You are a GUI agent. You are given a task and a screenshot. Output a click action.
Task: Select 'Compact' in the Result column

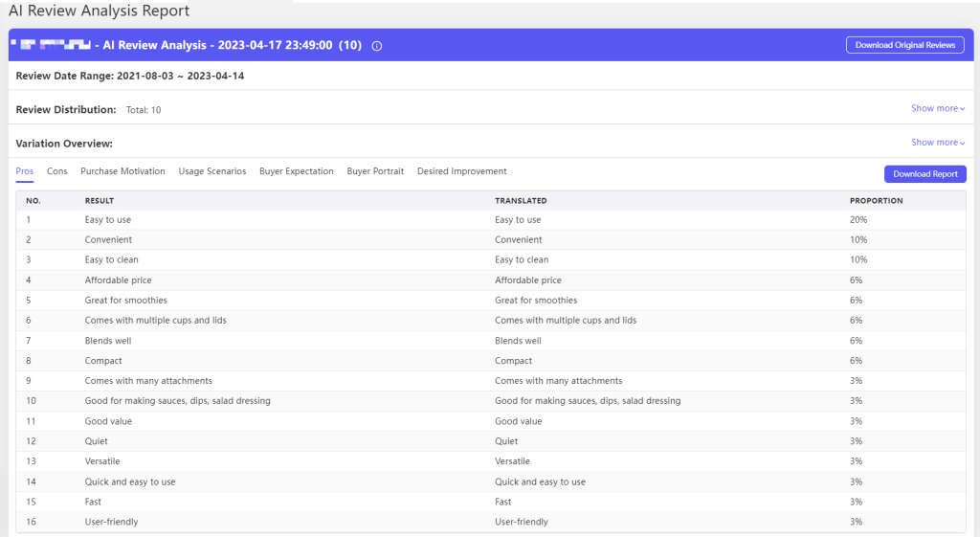tap(103, 361)
